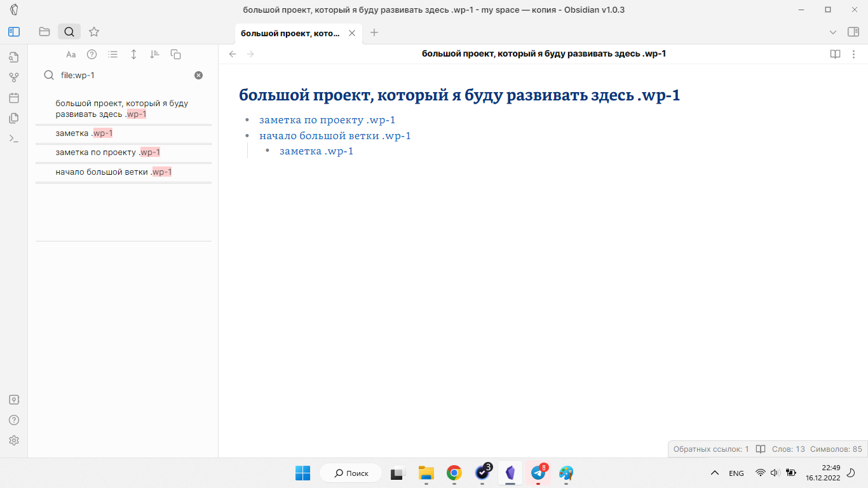Navigate back arrow in note header
The width and height of the screenshot is (868, 488).
point(233,54)
